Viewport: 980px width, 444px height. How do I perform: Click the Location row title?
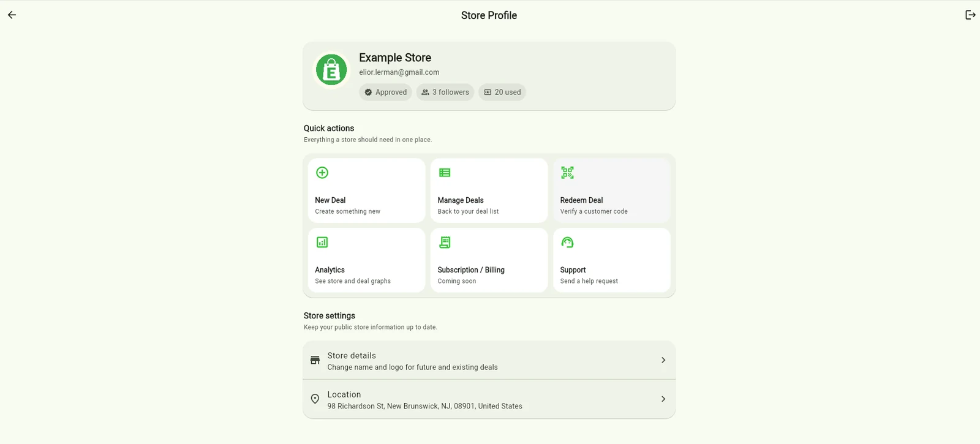coord(344,395)
